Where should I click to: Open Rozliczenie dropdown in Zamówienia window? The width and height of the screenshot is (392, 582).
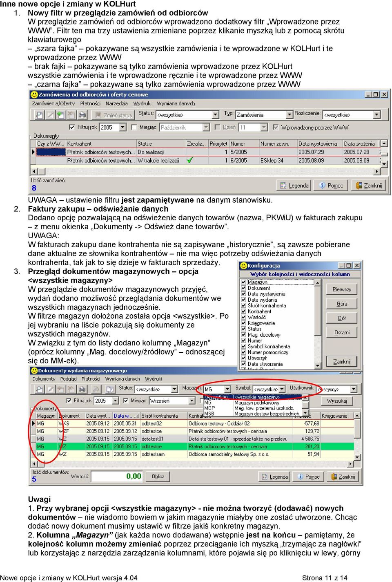377,115
